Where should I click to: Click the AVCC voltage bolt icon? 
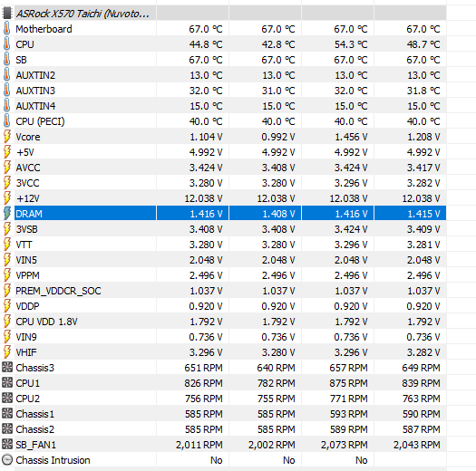(x=7, y=168)
